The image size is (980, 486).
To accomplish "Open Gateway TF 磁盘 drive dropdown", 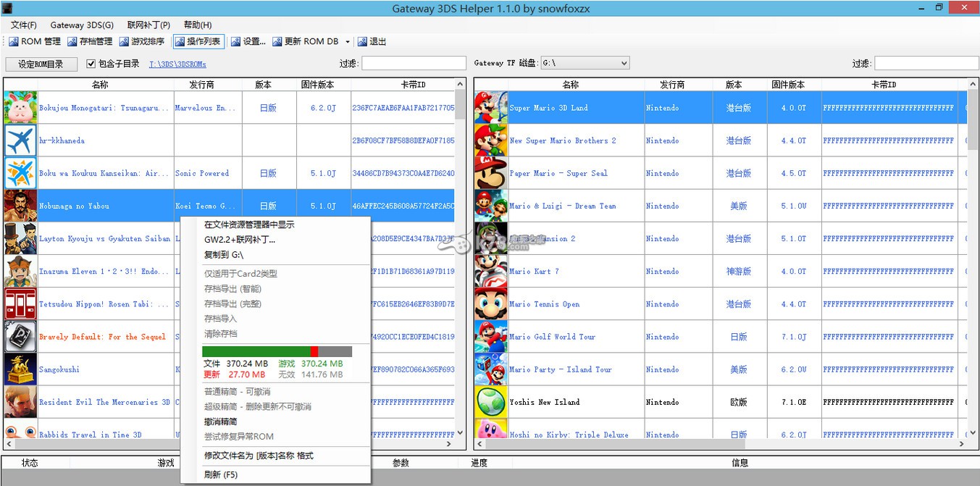I will (x=585, y=63).
